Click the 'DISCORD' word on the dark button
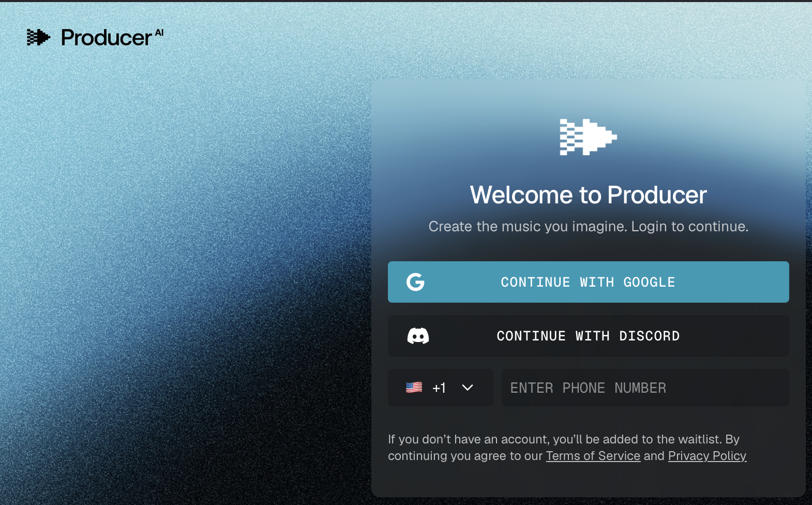Image resolution: width=812 pixels, height=505 pixels. point(649,336)
